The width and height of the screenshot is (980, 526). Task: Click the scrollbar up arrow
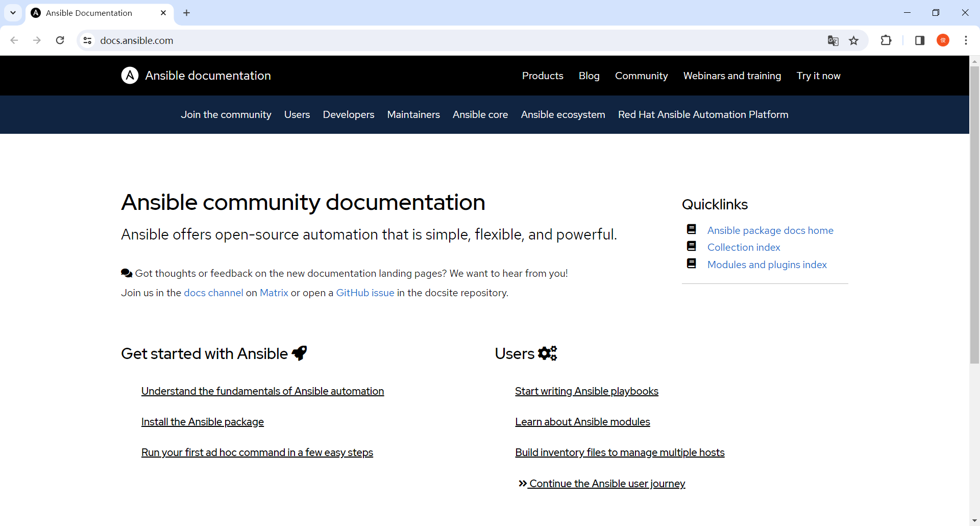pos(974,61)
